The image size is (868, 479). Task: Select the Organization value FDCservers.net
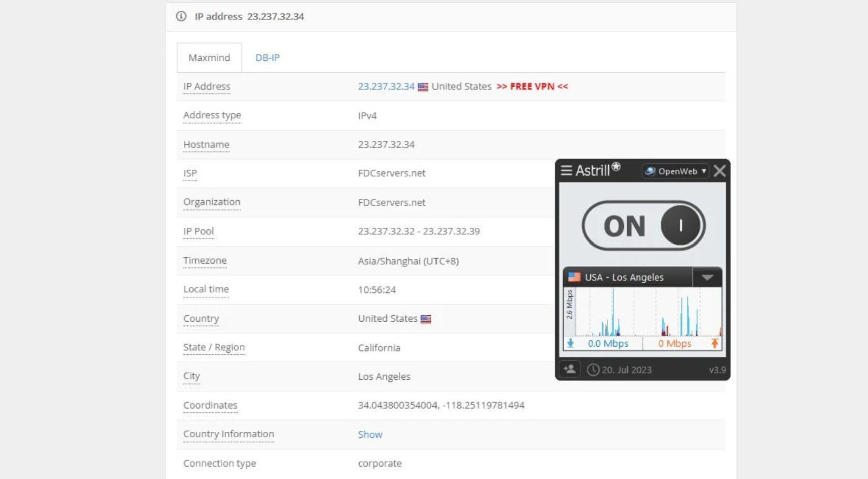pyautogui.click(x=392, y=202)
